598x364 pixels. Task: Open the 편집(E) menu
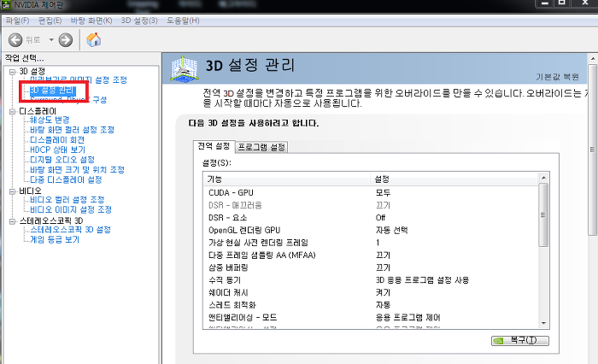pos(50,21)
